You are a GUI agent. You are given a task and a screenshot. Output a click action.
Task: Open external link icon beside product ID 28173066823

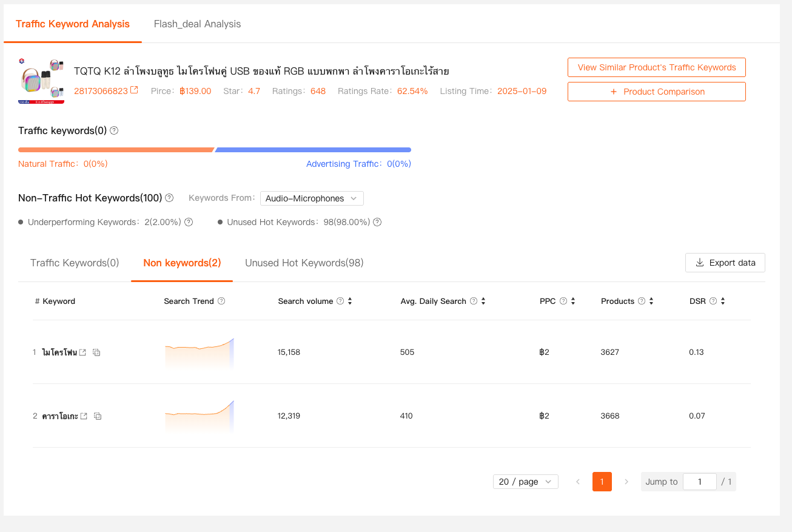(135, 90)
